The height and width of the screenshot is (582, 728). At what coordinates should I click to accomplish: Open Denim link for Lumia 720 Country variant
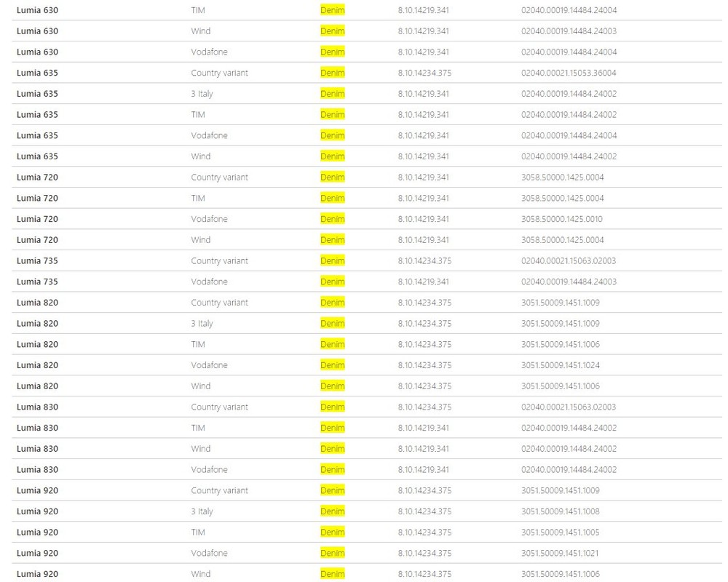click(333, 178)
